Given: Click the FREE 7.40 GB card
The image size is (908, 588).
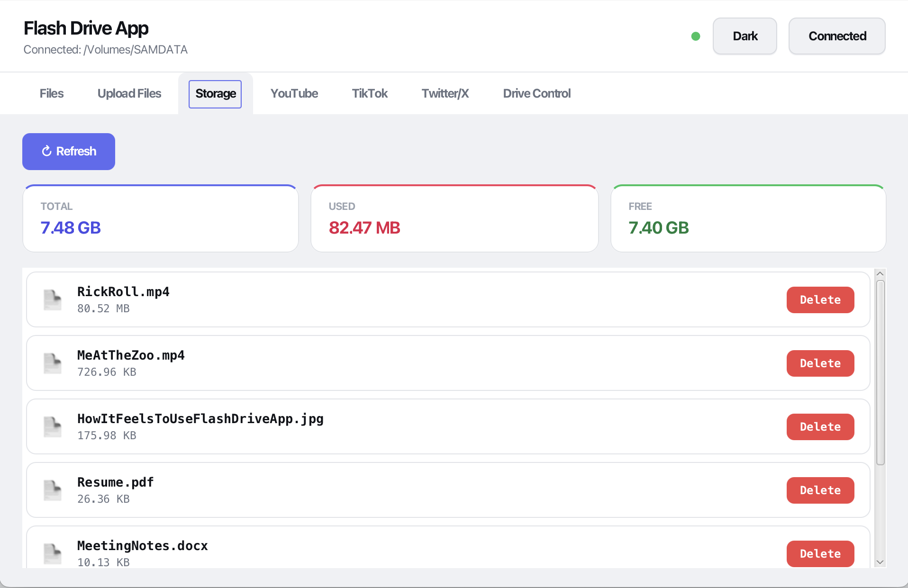Looking at the screenshot, I should pyautogui.click(x=748, y=218).
